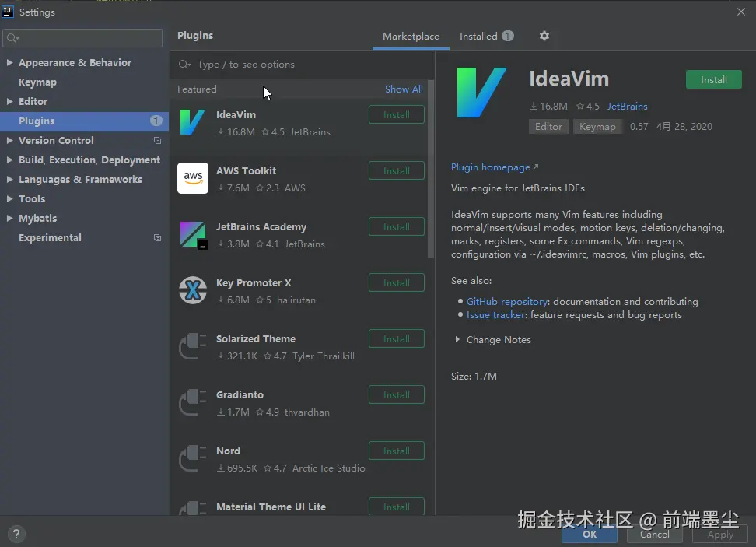Open the JetBrains vendor link in details
This screenshot has width=756, height=547.
627,106
